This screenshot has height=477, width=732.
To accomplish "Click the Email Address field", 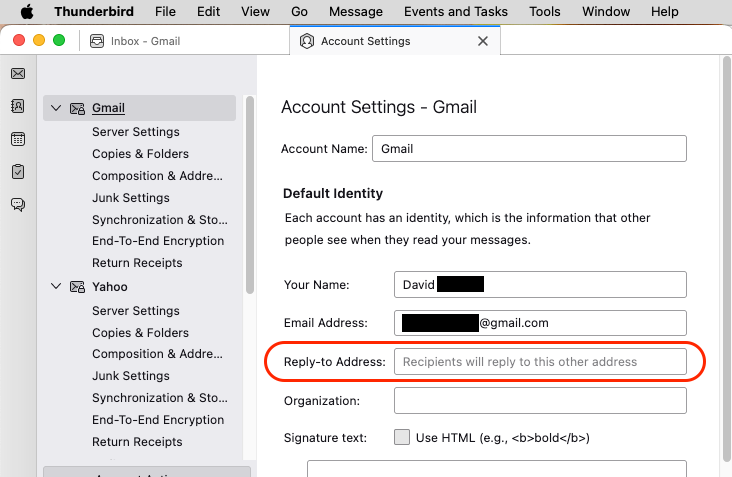I will point(540,323).
